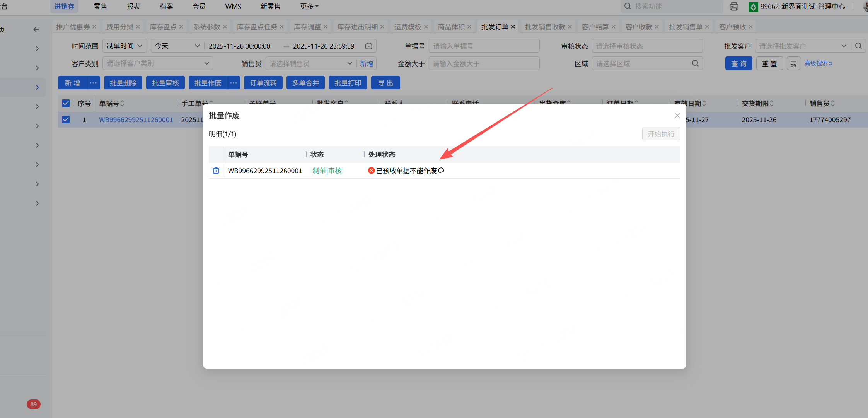This screenshot has height=418, width=868.
Task: Uncheck the checkbox for row 1
Action: (66, 119)
